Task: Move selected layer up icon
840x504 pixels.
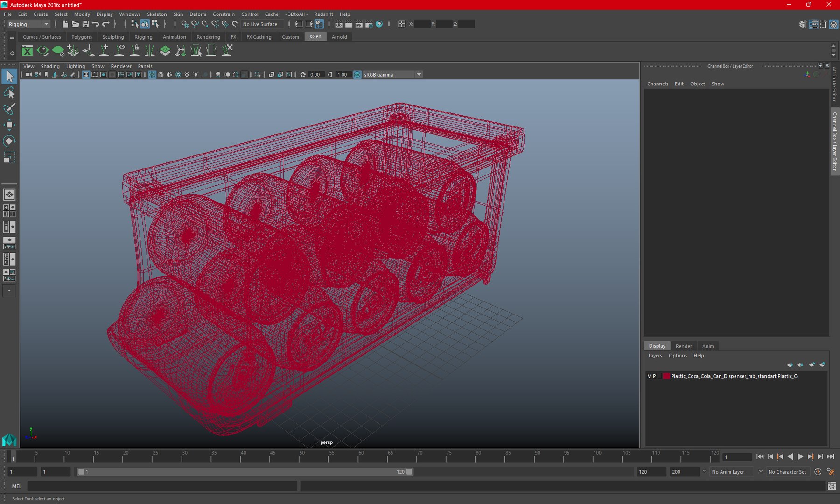Action: (790, 364)
